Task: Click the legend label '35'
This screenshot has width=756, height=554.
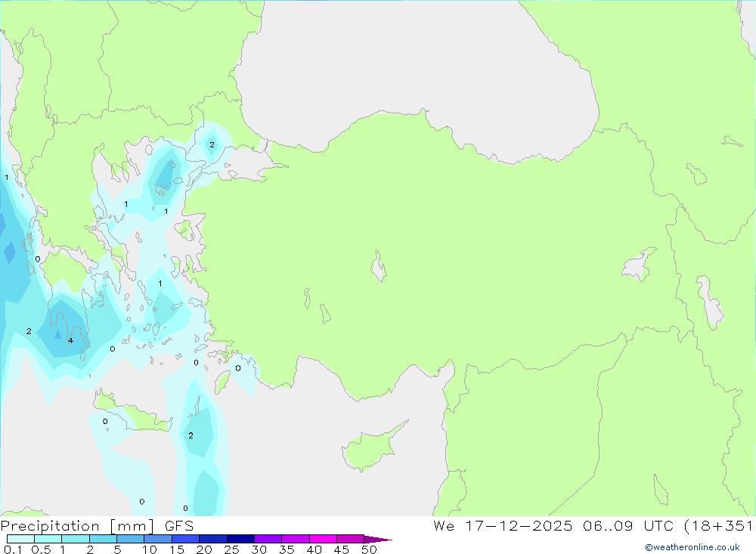Action: 287,549
